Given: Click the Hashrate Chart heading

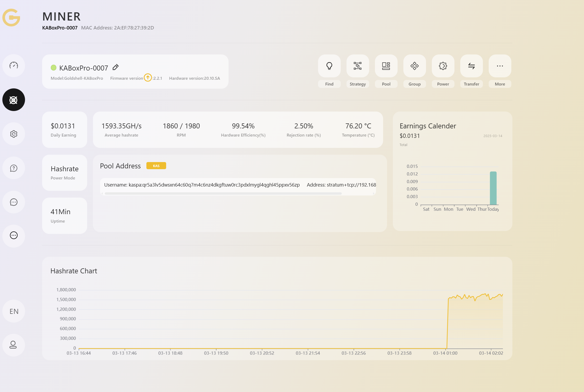Looking at the screenshot, I should coord(74,271).
